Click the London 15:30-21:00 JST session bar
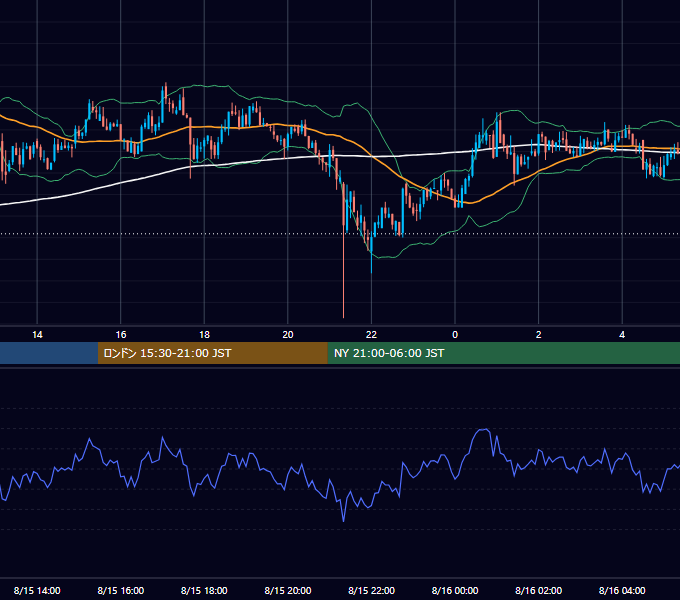 [x=212, y=353]
